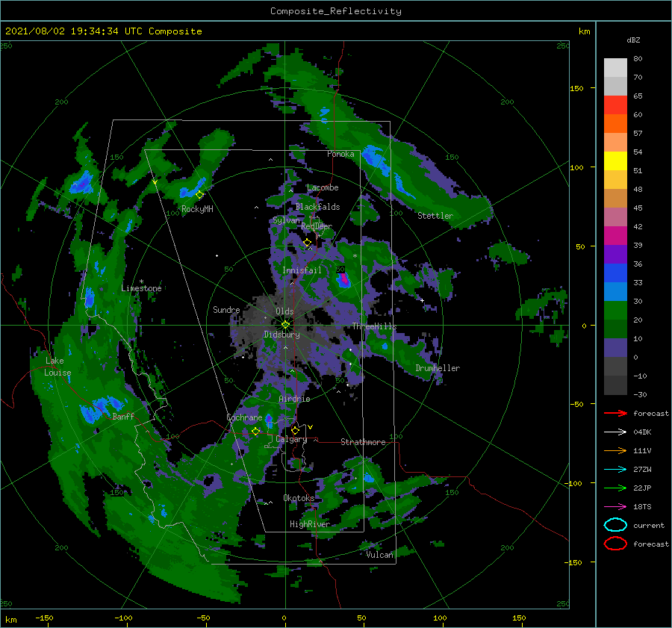672x628 pixels.
Task: Click the Airdrie label
Action: [x=294, y=399]
